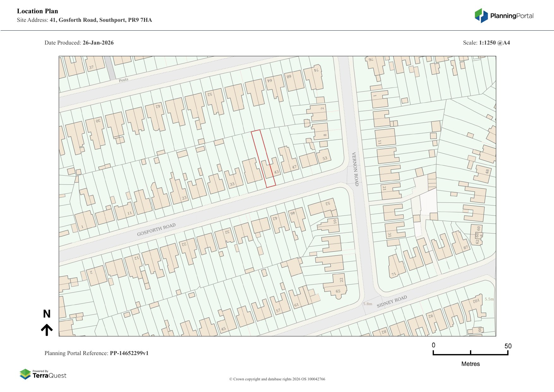Click the Sidney Road street label
This screenshot has width=554, height=392.
[392, 302]
